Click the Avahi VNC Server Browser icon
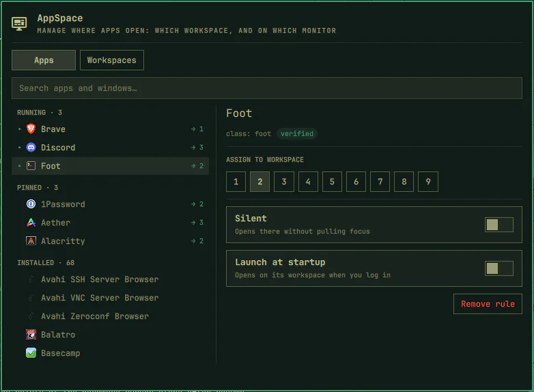The height and width of the screenshot is (392, 534). click(31, 298)
